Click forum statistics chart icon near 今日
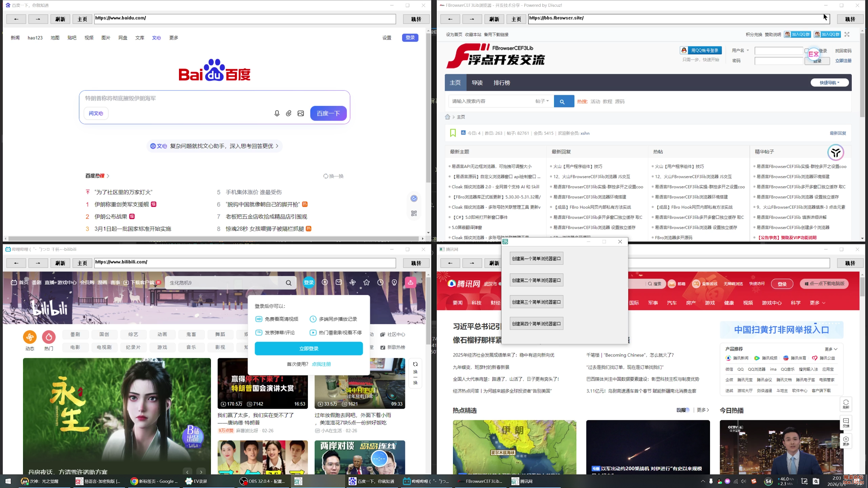Viewport: 868px width, 488px height. [463, 133]
